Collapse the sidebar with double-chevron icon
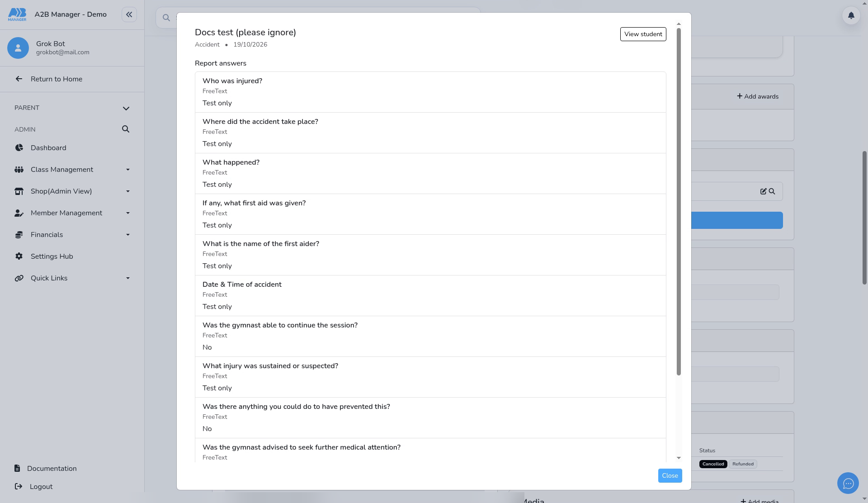The image size is (868, 503). (129, 14)
